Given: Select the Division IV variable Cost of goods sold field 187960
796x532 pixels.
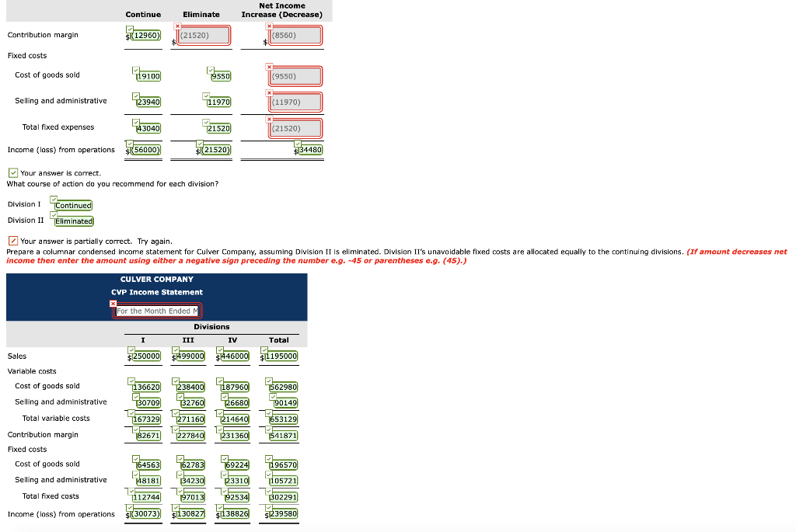Looking at the screenshot, I should [x=234, y=387].
